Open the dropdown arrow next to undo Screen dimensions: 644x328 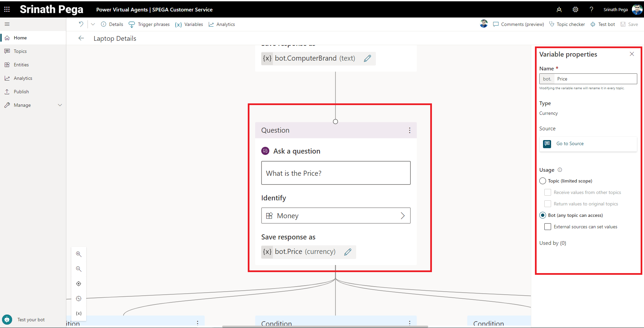tap(93, 24)
